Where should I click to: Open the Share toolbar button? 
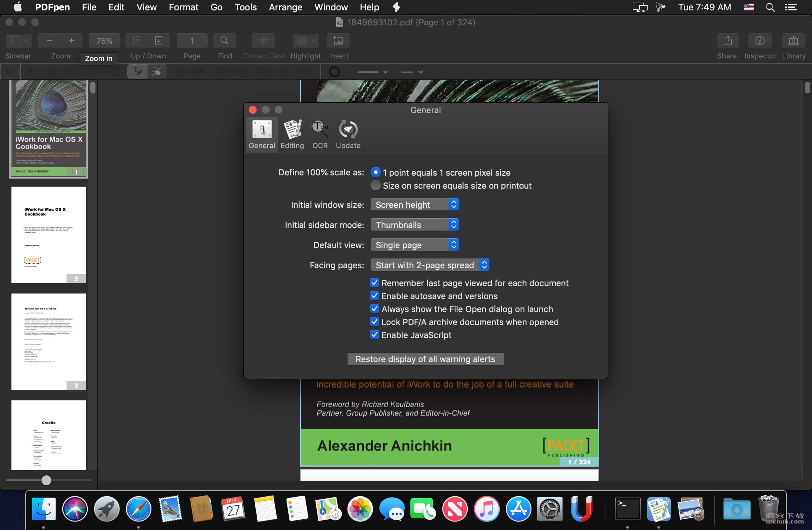tap(728, 41)
